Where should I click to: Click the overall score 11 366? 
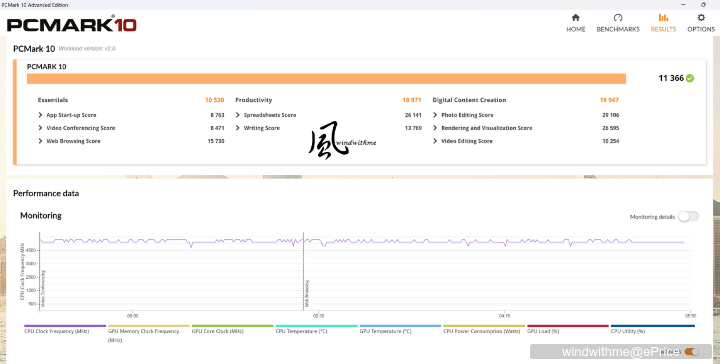671,78
